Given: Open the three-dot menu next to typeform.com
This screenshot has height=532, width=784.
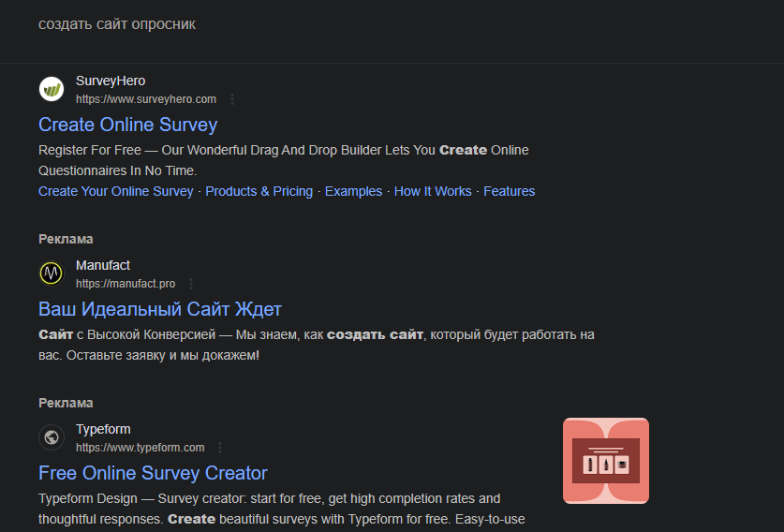Looking at the screenshot, I should (220, 448).
